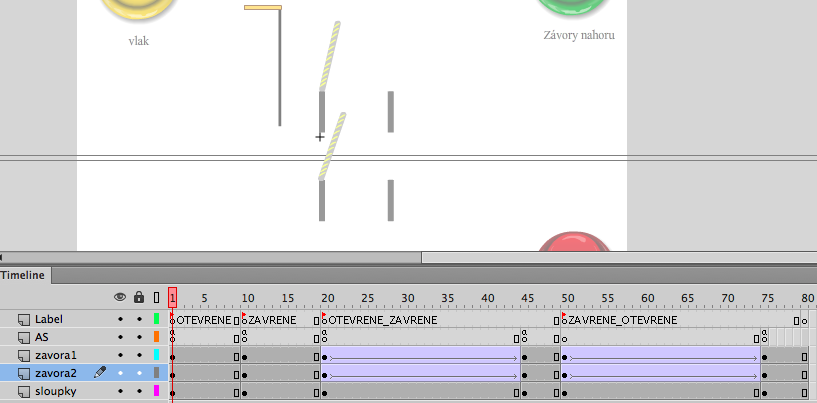Click the ZAVRENE_OTEVRENE frame label
Image resolution: width=817 pixels, height=403 pixels.
point(623,320)
